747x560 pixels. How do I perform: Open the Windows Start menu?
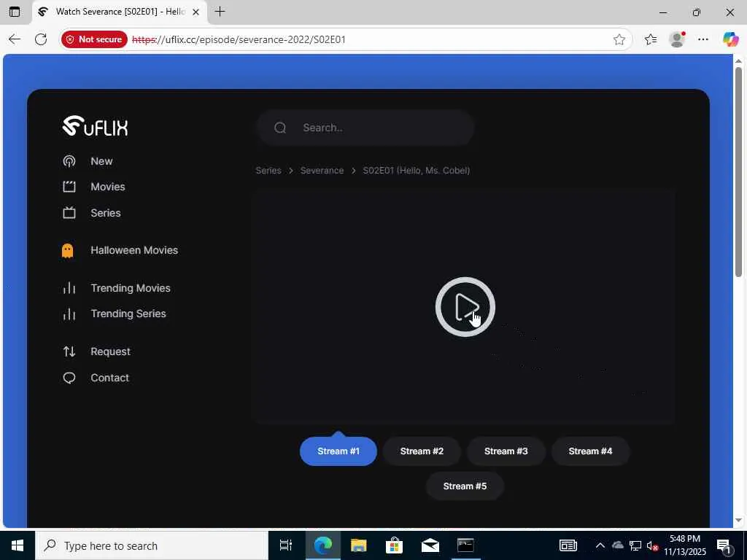(x=18, y=545)
